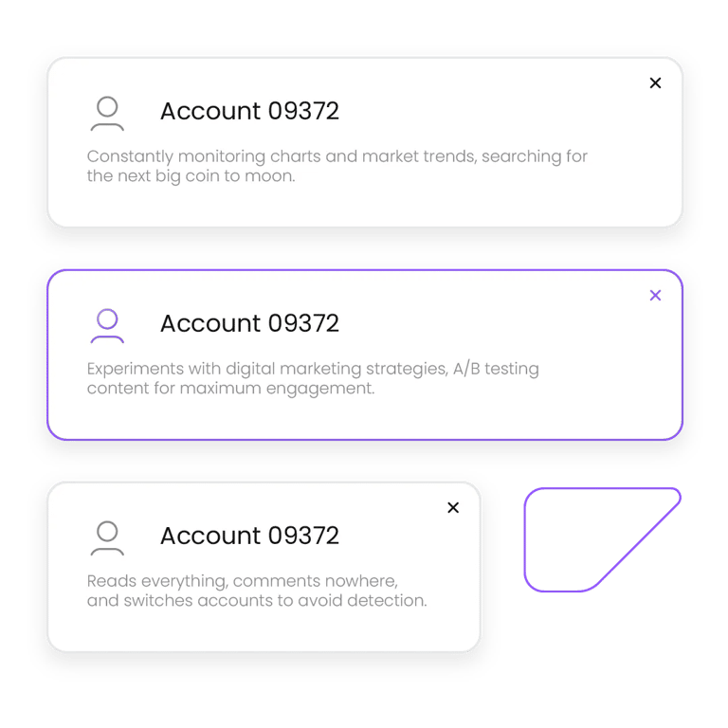
Task: Click 'the next big coin to moon' line
Action: [x=191, y=176]
